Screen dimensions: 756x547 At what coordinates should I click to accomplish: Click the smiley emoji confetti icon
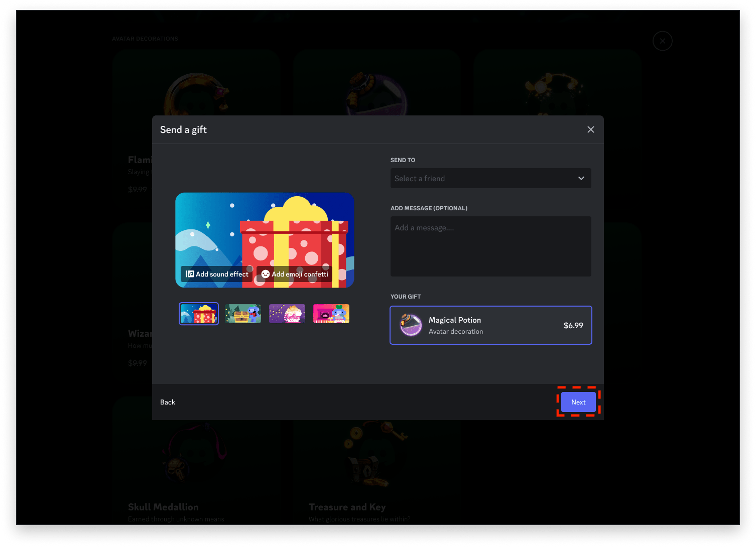click(x=265, y=274)
